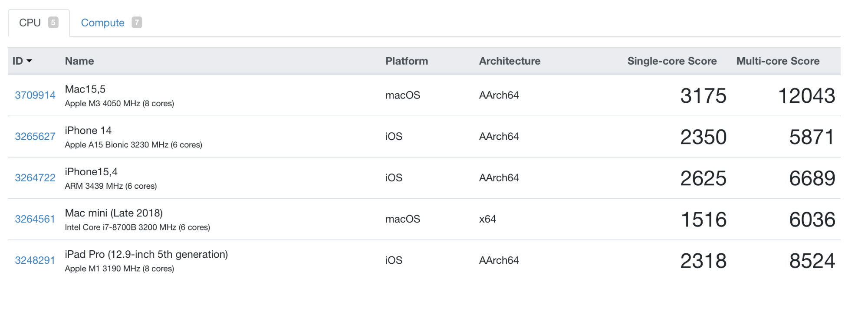Screen dimensions: 868x328
Task: Click the iPad Pro 12.9-inch entry name
Action: coord(146,254)
